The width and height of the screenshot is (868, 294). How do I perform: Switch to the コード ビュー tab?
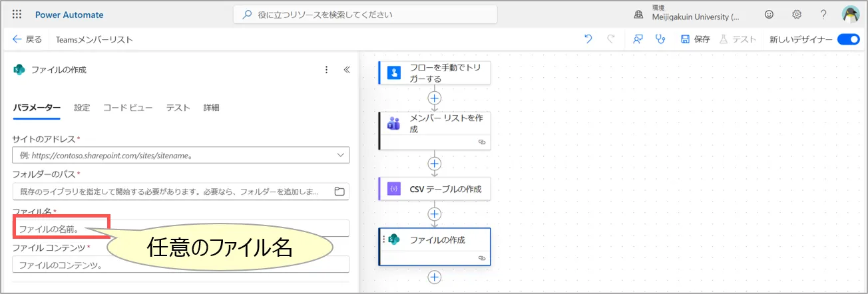(128, 108)
